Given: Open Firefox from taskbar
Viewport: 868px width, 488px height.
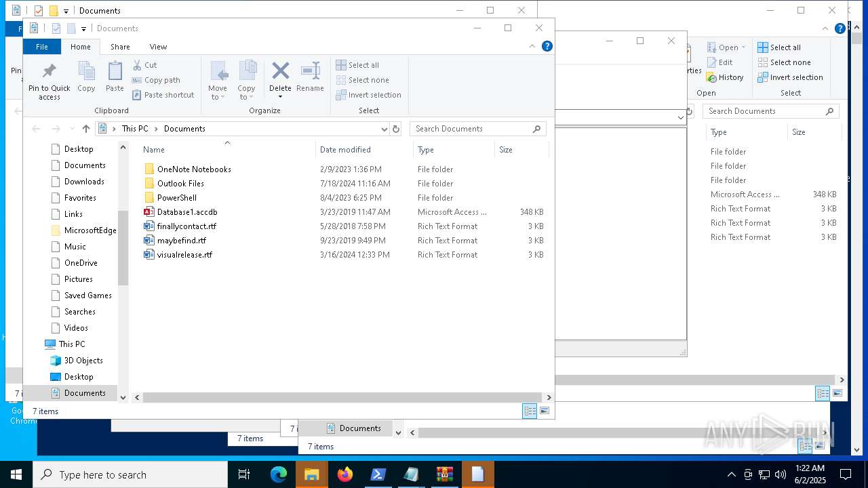Looking at the screenshot, I should pyautogui.click(x=345, y=474).
